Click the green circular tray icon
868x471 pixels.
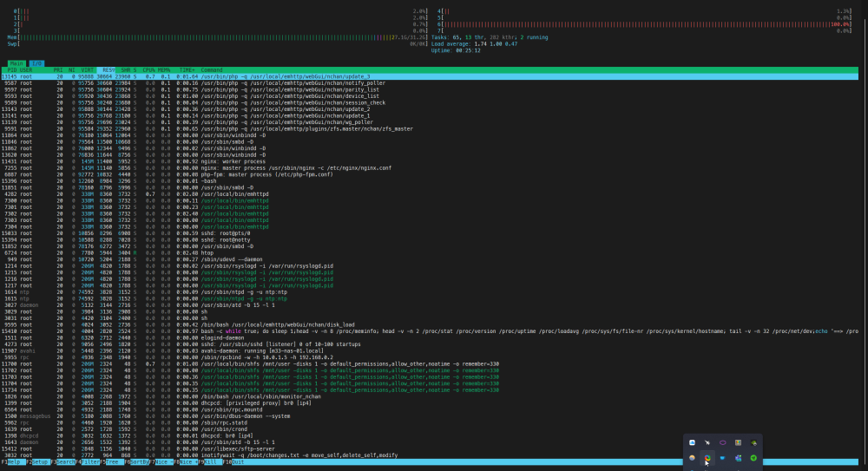[753, 458]
